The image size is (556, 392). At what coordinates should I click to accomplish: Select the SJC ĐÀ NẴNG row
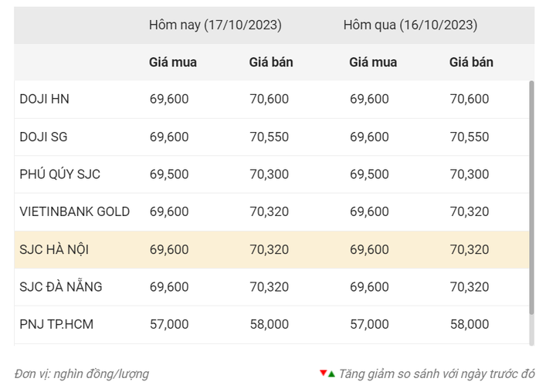[272, 287]
